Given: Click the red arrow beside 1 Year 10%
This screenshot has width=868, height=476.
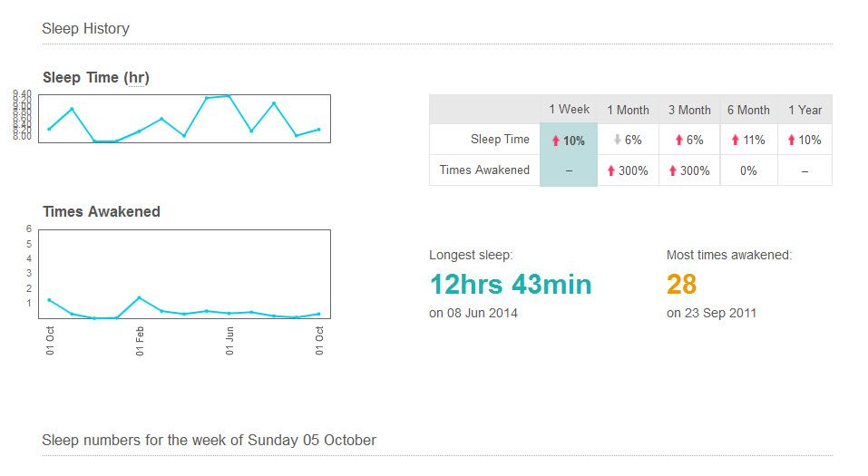Looking at the screenshot, I should coord(791,140).
